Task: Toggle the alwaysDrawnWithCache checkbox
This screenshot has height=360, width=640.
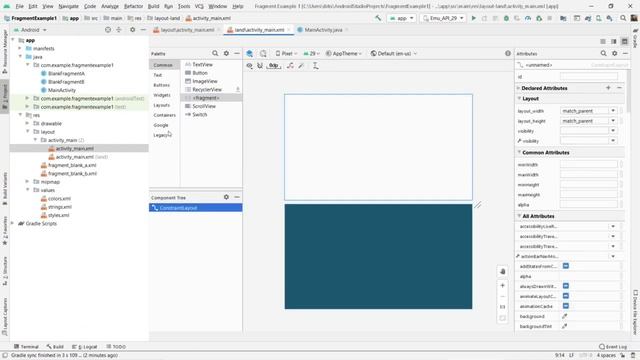Action: click(x=566, y=286)
